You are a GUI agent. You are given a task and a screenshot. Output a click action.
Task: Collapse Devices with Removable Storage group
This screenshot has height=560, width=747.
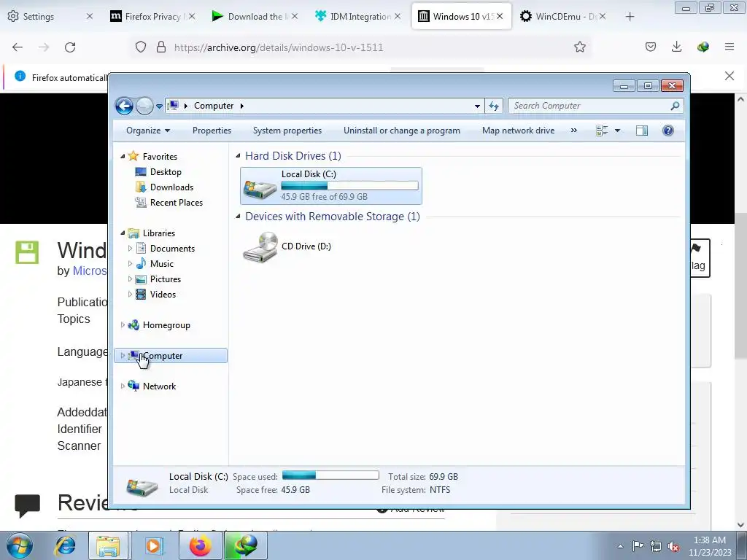pos(239,216)
